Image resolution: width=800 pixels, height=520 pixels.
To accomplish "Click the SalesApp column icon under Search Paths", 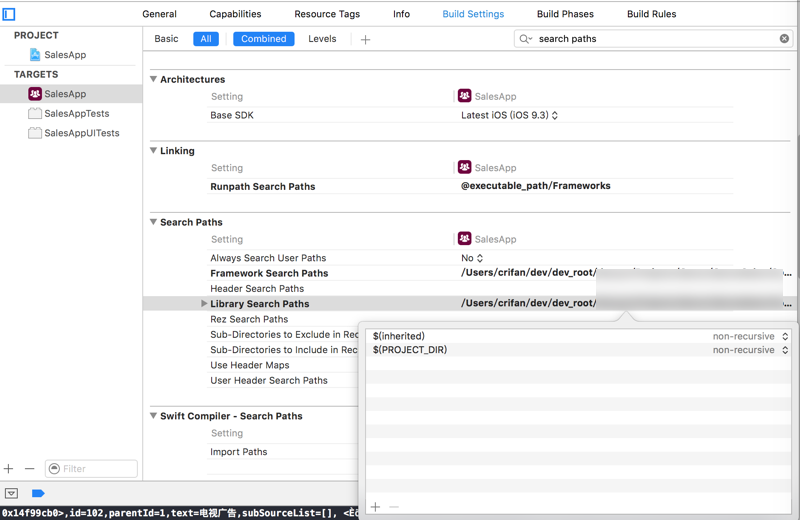I will (464, 238).
